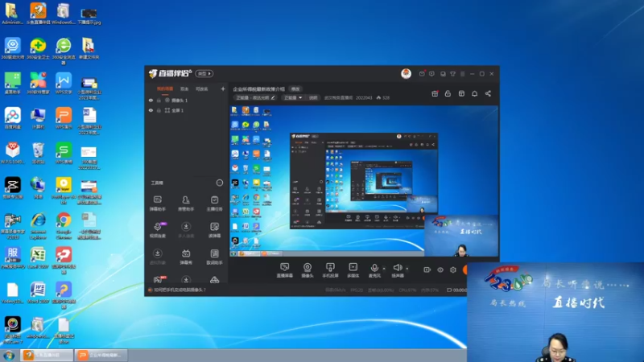Click the record video icon beside the eye

pyautogui.click(x=427, y=269)
